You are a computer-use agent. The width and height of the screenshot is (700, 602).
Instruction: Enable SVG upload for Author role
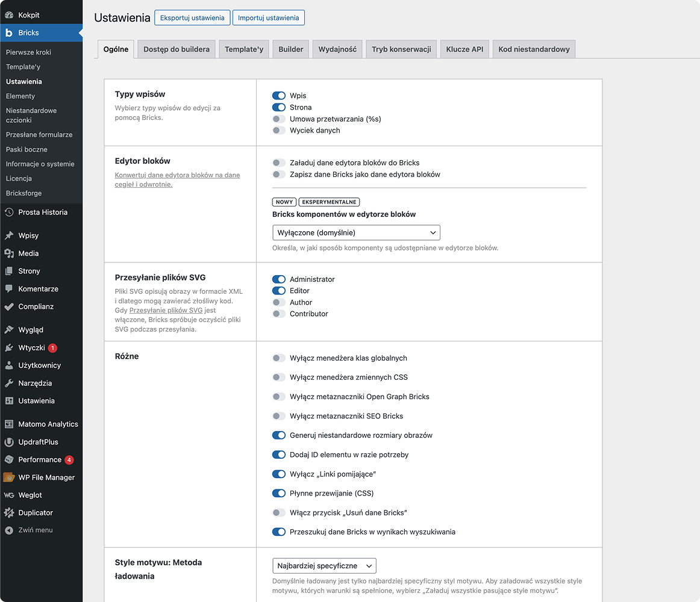(x=279, y=303)
